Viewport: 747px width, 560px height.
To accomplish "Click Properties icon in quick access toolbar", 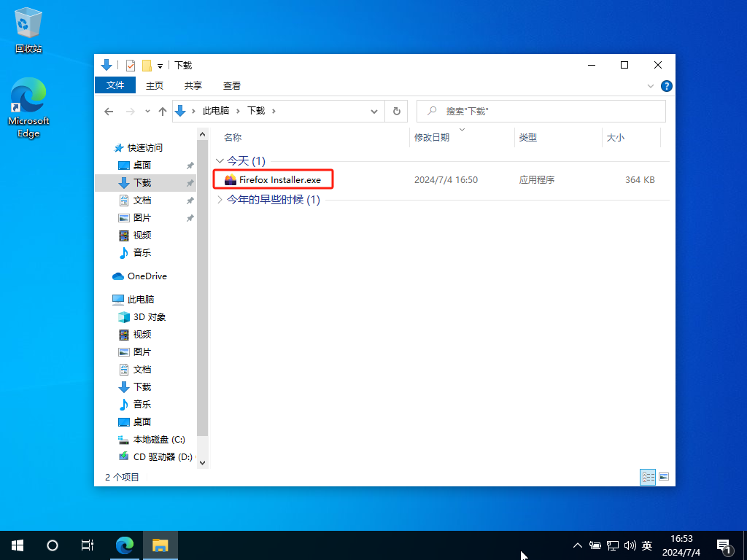I will tap(131, 65).
